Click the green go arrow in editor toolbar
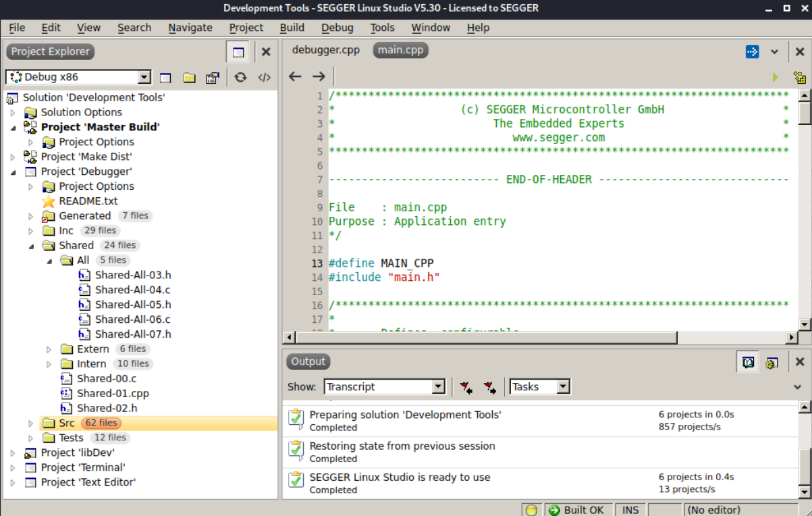The width and height of the screenshot is (812, 516). click(x=775, y=77)
